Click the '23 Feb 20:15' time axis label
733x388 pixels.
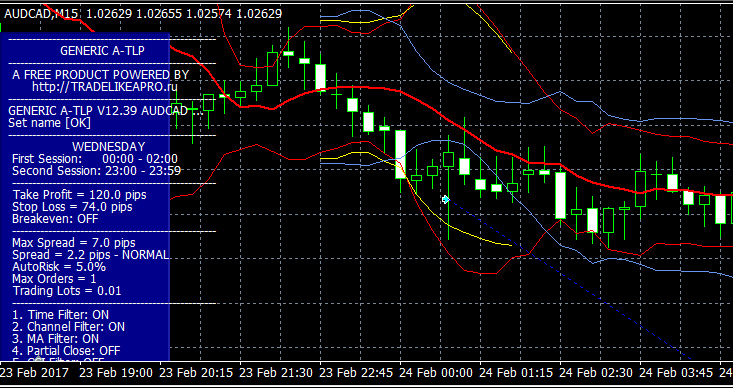pos(196,373)
